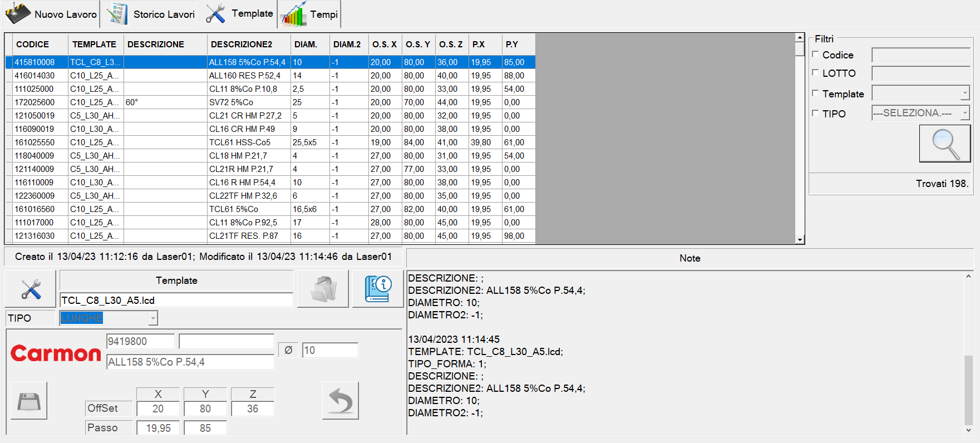Click the floppy disk save icon
Screen dimensions: 980x443
(x=29, y=401)
